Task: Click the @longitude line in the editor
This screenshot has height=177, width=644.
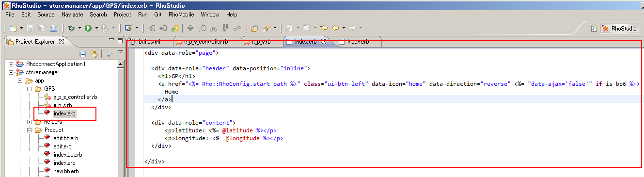Action: click(x=224, y=138)
